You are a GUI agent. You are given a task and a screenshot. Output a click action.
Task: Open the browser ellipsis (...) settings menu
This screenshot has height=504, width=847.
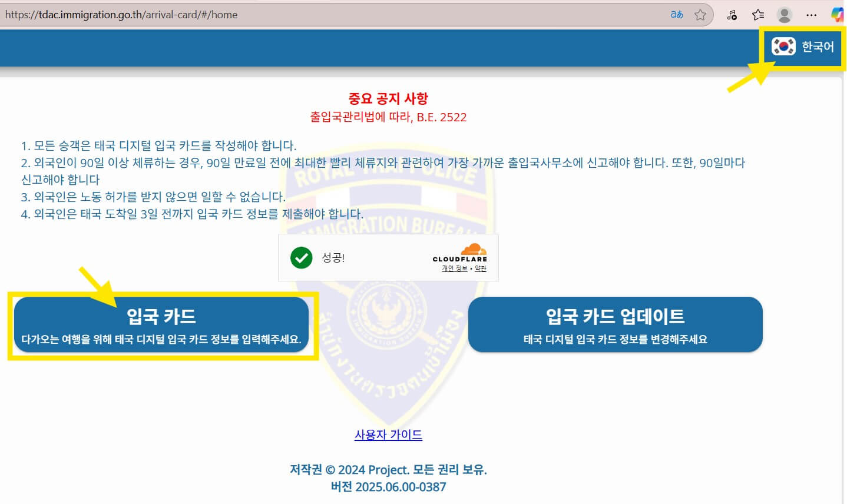tap(811, 15)
